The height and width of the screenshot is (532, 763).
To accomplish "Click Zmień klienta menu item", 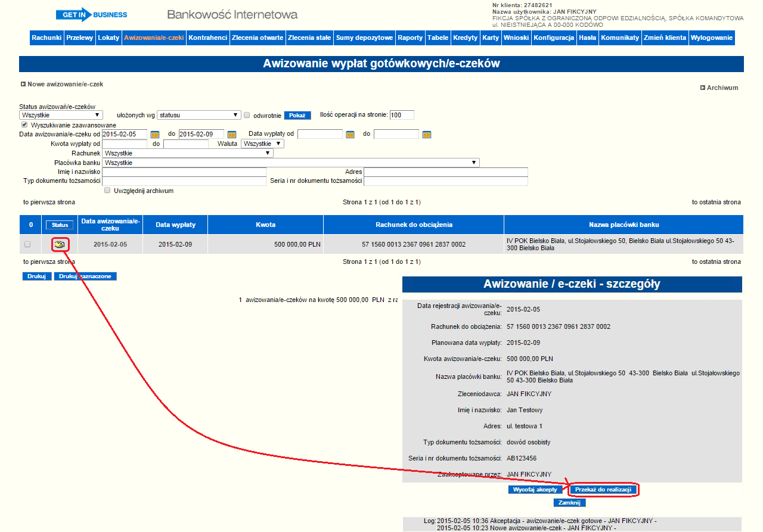I will pos(665,38).
